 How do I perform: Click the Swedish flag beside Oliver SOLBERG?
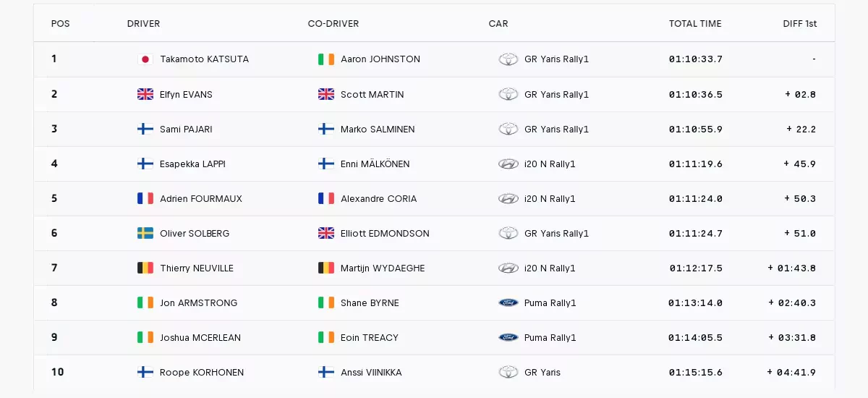tap(145, 233)
